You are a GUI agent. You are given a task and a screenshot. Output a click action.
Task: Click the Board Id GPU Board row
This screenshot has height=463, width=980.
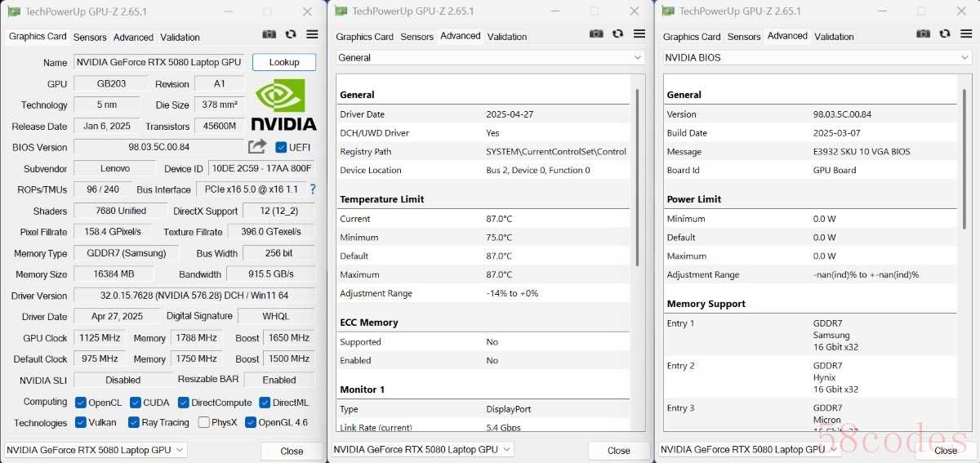click(811, 171)
